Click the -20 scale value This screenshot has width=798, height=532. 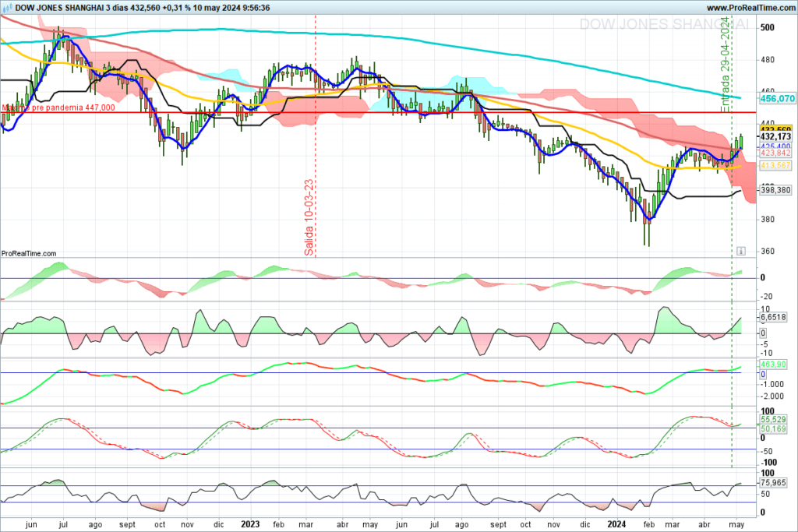(767, 297)
